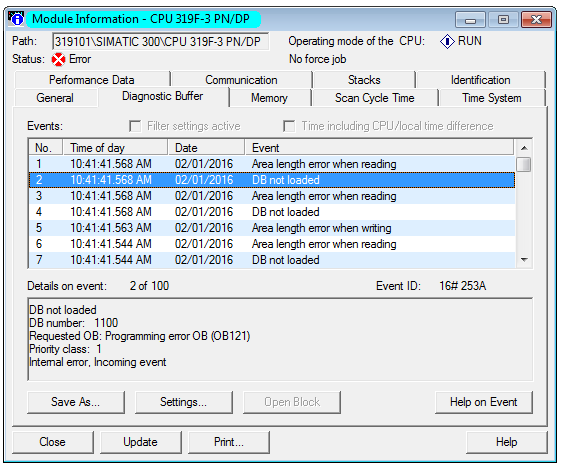
Task: Click the DB number: 1100 detail line
Action: tap(73, 323)
